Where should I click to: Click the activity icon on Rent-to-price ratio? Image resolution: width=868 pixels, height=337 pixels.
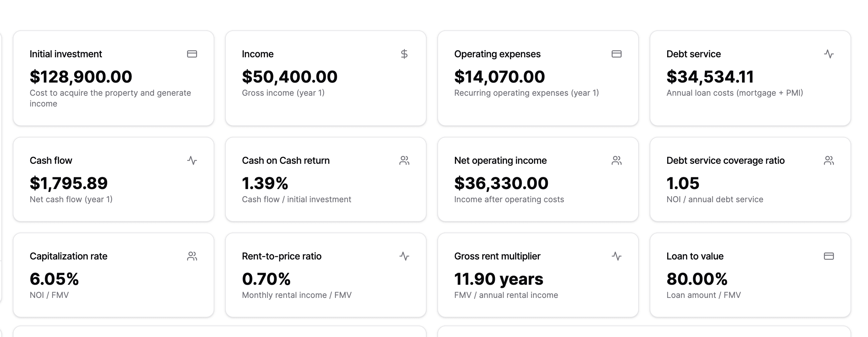pyautogui.click(x=404, y=256)
